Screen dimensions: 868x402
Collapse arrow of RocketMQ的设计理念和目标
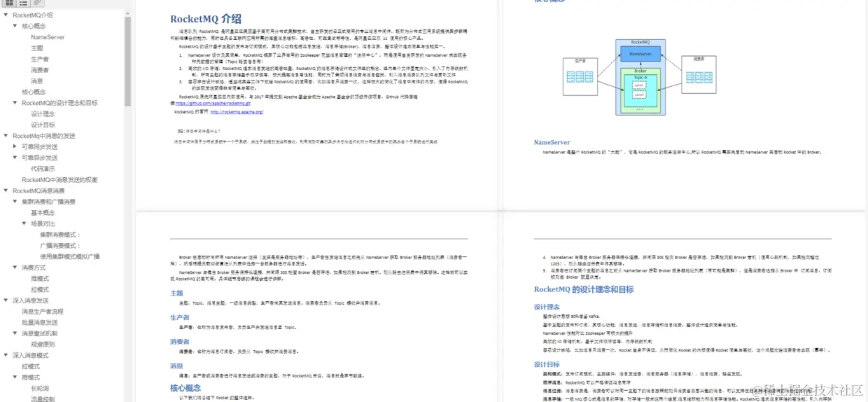15,103
